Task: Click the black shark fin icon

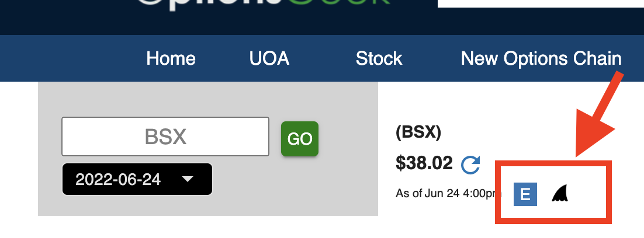Action: (x=560, y=193)
